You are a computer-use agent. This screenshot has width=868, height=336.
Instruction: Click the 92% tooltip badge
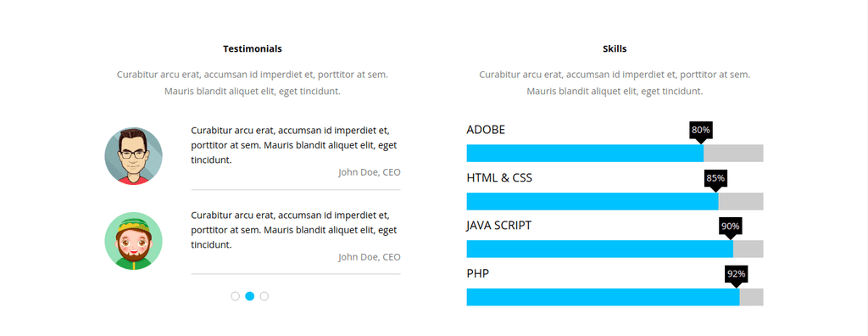point(737,274)
